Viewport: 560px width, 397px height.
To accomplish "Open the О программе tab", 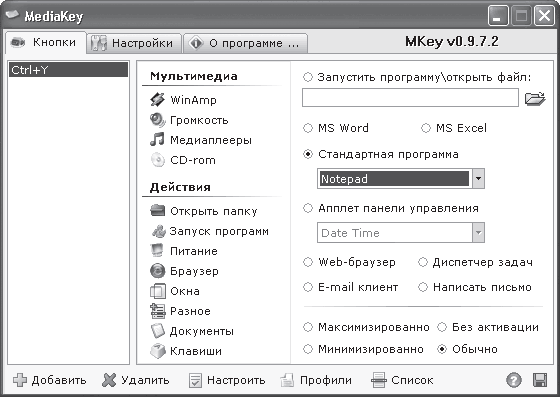I will coord(245,43).
